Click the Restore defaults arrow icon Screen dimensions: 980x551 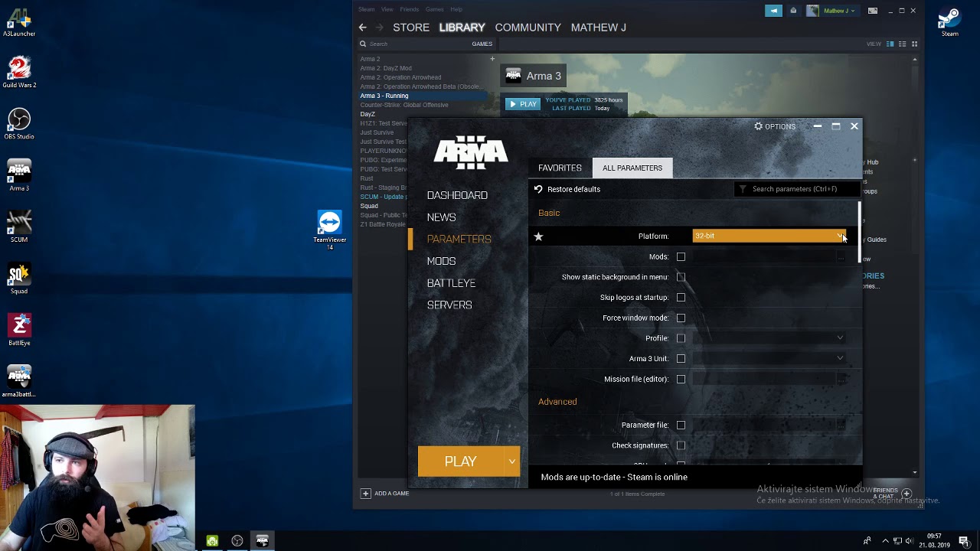pos(538,189)
